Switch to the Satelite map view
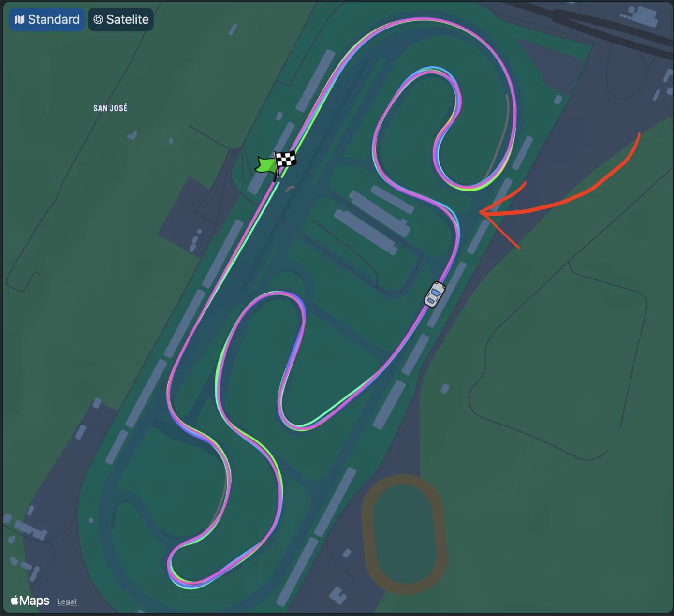Viewport: 674px width, 616px height. (121, 19)
